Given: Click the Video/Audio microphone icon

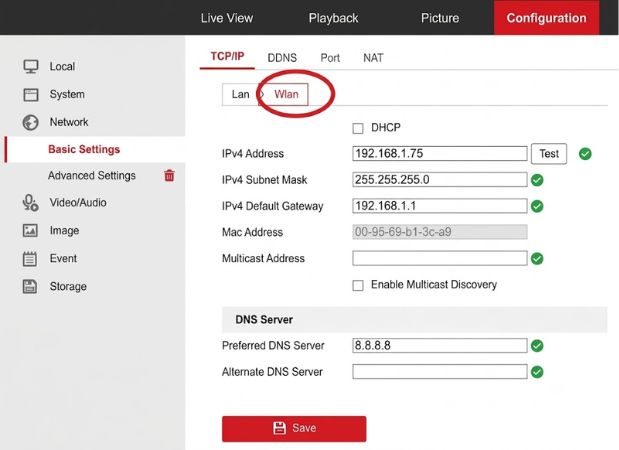Looking at the screenshot, I should point(30,203).
